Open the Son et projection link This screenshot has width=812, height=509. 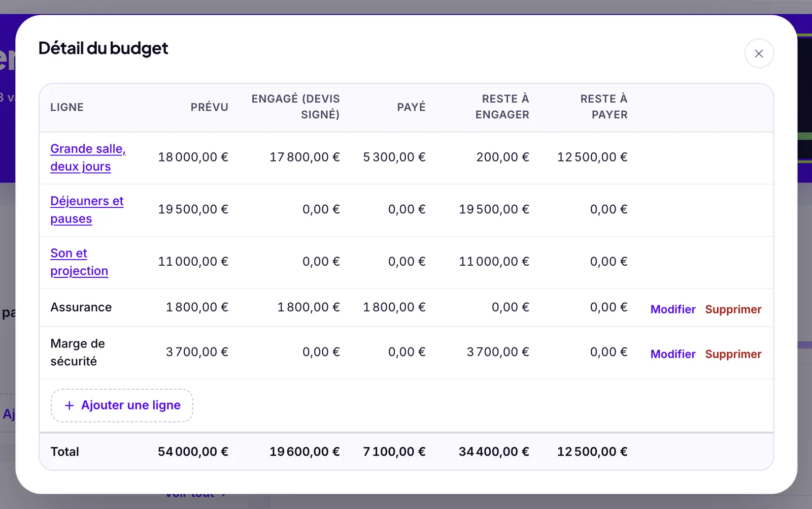pyautogui.click(x=79, y=262)
